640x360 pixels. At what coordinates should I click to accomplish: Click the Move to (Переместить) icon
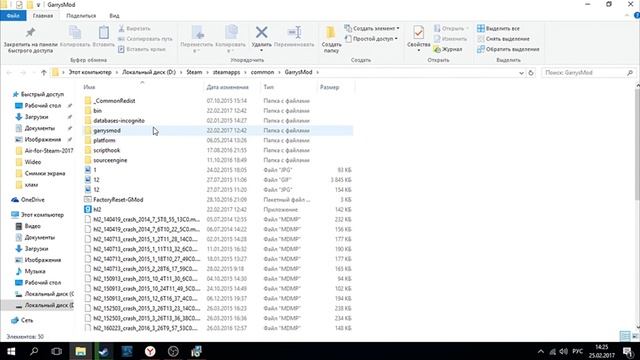[x=197, y=33]
